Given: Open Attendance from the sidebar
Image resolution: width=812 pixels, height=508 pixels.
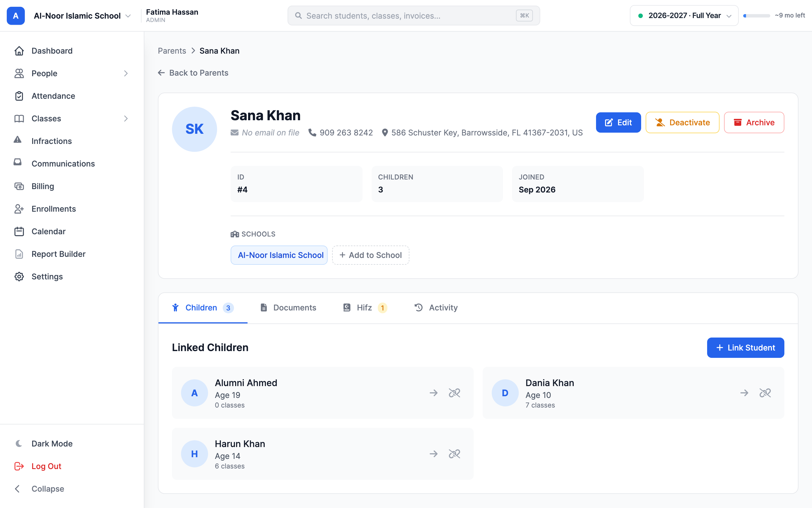Looking at the screenshot, I should pyautogui.click(x=72, y=96).
